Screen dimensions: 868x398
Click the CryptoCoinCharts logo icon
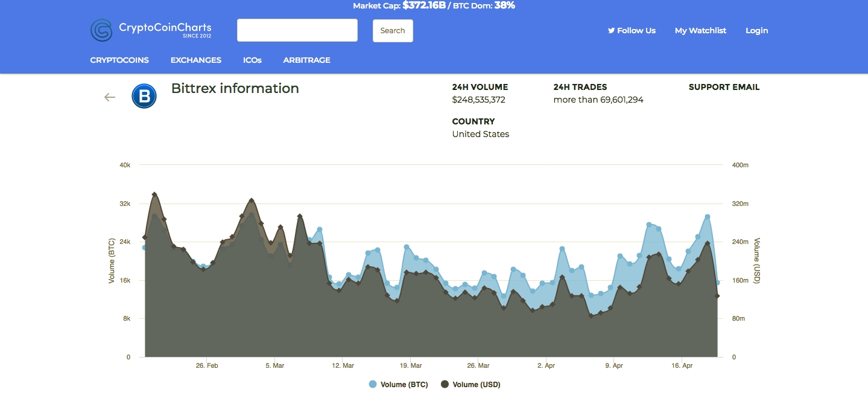click(x=101, y=30)
